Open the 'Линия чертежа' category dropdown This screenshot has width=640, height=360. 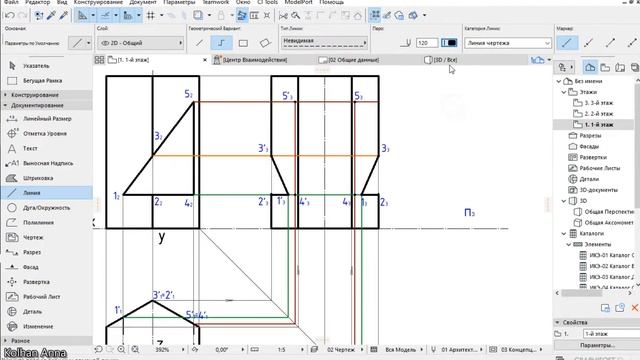(x=508, y=43)
